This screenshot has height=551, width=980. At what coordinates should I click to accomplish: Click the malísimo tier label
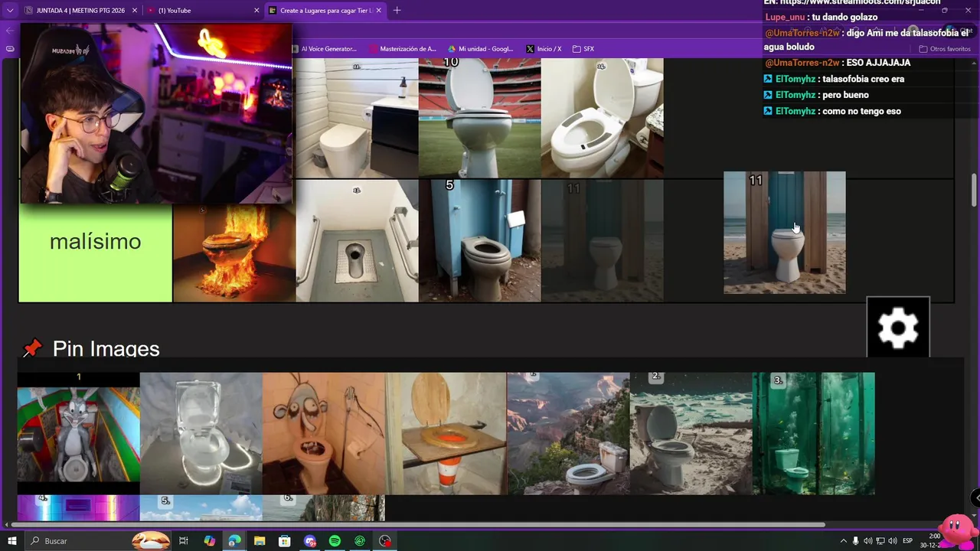pos(96,241)
